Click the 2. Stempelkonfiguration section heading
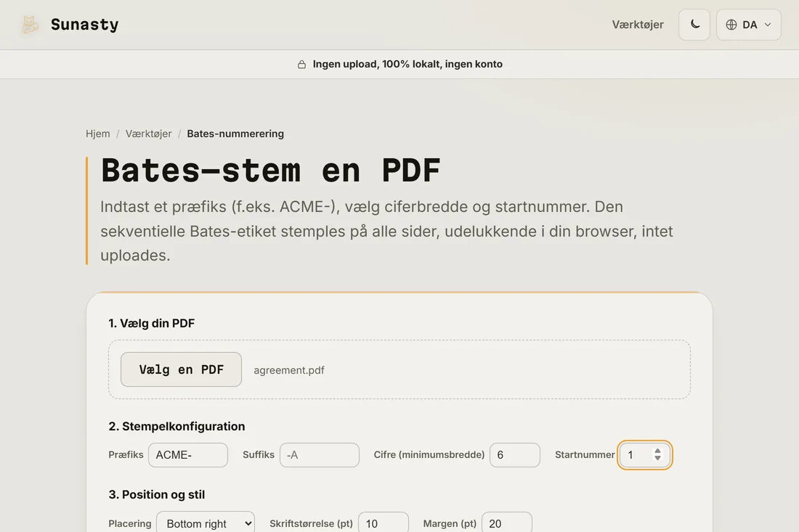The image size is (799, 532). click(177, 426)
